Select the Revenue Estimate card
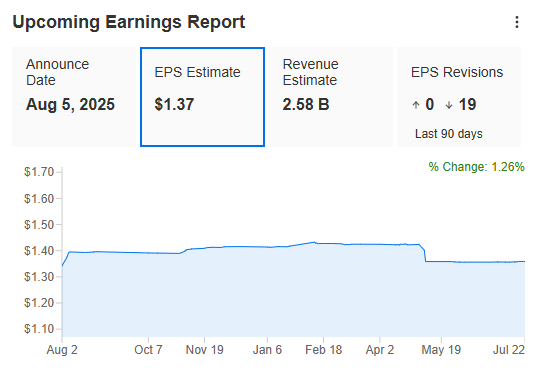 [x=331, y=97]
